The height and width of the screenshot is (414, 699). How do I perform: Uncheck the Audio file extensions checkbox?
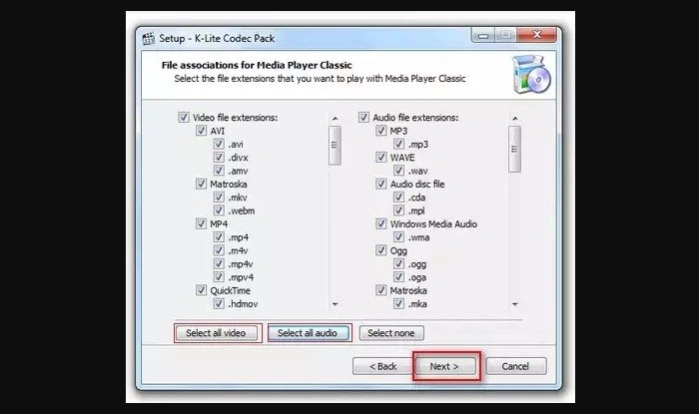pyautogui.click(x=364, y=117)
